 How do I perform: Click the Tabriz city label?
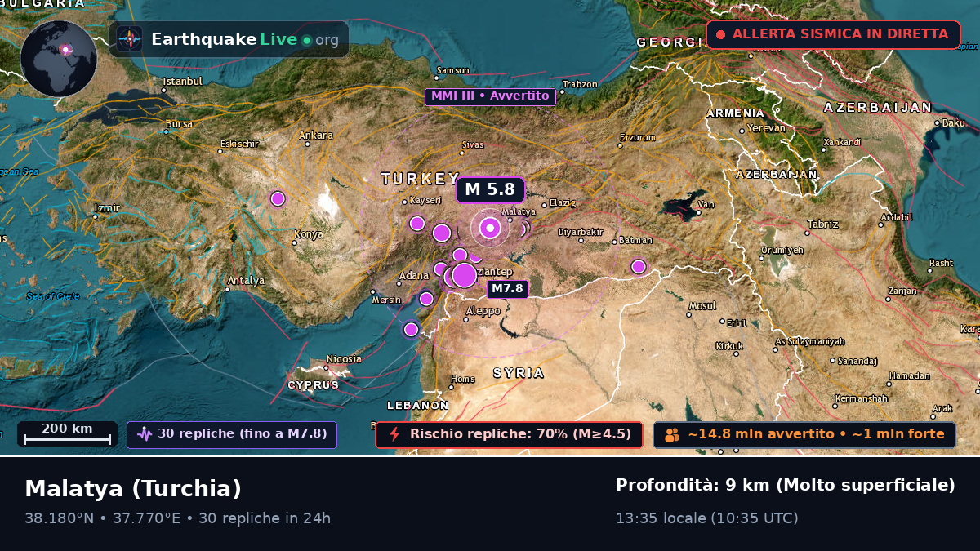tap(822, 224)
